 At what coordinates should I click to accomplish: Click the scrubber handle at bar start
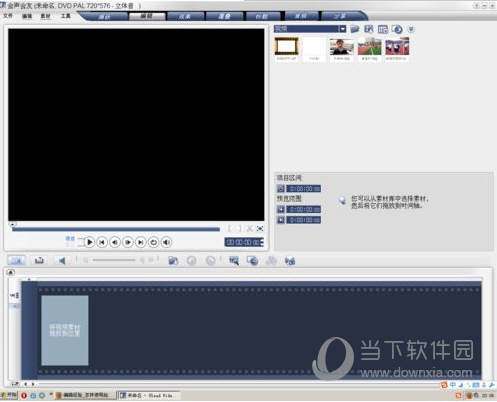[x=13, y=225]
